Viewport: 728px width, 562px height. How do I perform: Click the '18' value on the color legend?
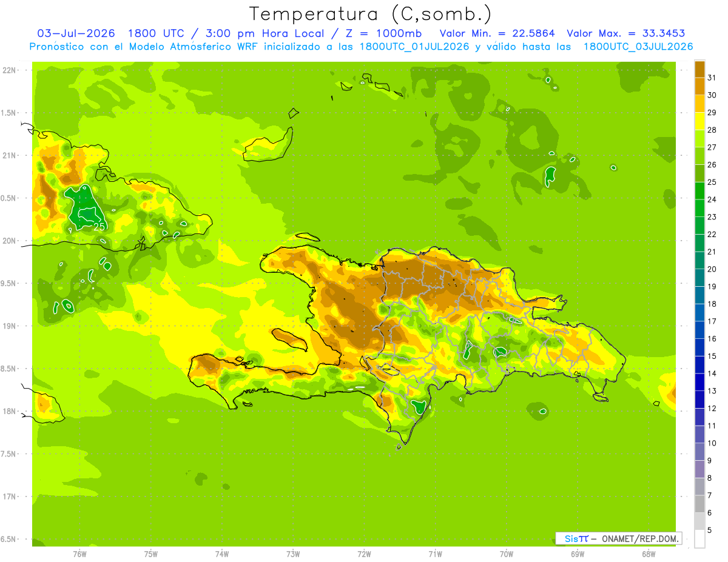pyautogui.click(x=712, y=304)
